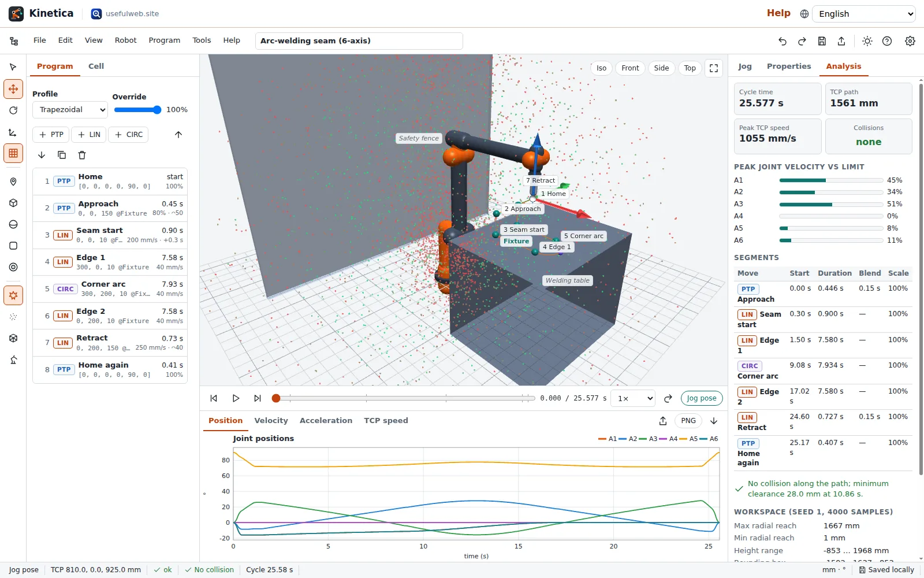Toggle scene tree icon left of File

click(14, 41)
